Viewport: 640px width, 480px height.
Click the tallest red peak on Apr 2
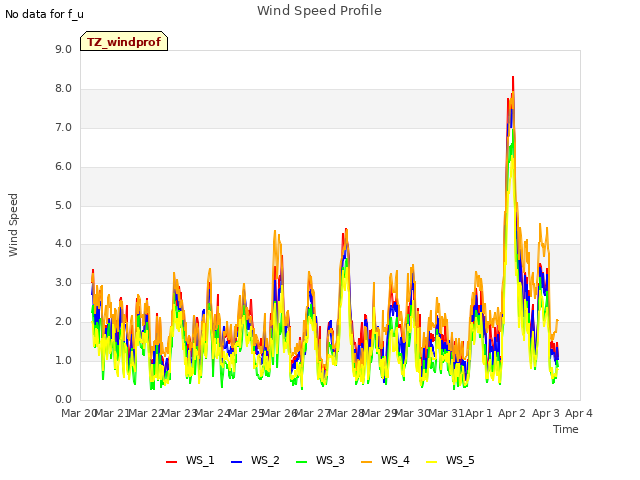pos(513,78)
